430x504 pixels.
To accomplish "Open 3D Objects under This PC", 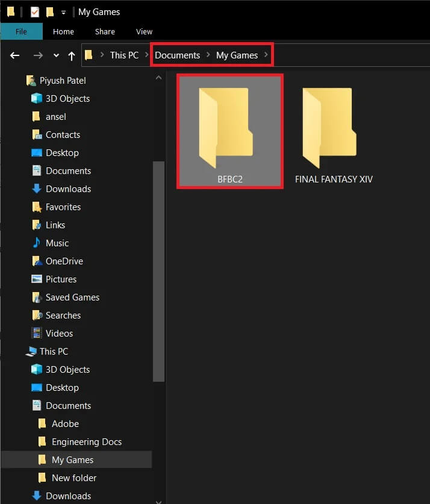I will point(67,370).
